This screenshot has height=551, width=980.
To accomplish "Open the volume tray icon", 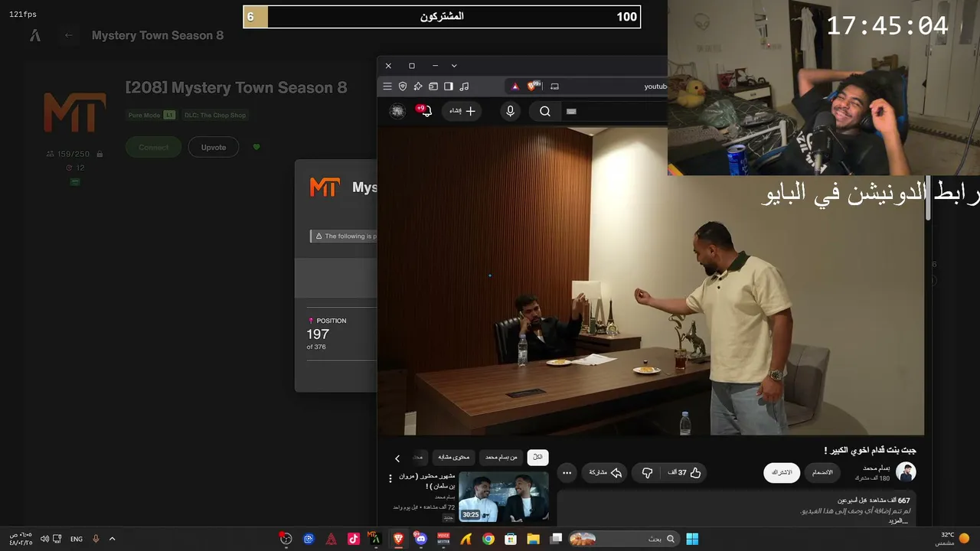I will [x=44, y=539].
